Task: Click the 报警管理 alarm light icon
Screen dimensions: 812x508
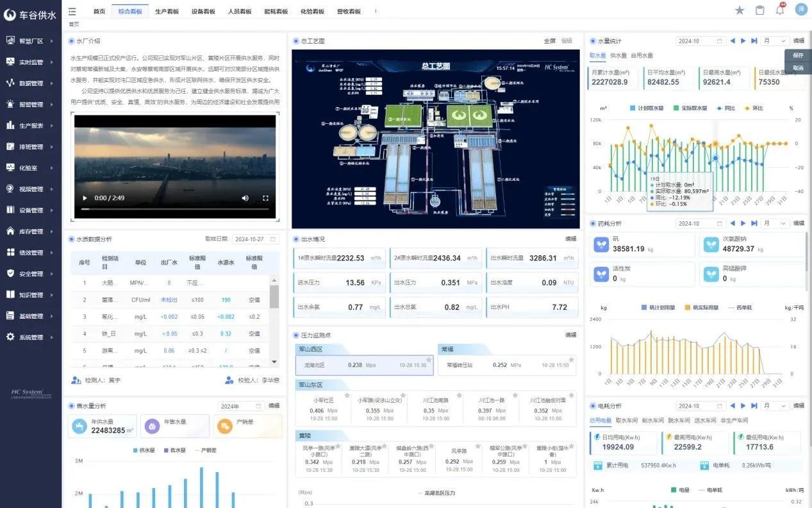Action: tap(10, 104)
